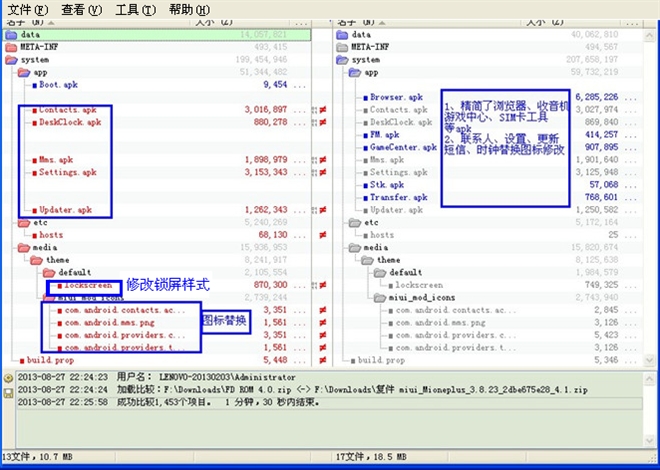Click the etc folder icon in right pane
The image size is (660, 470).
pos(355,223)
